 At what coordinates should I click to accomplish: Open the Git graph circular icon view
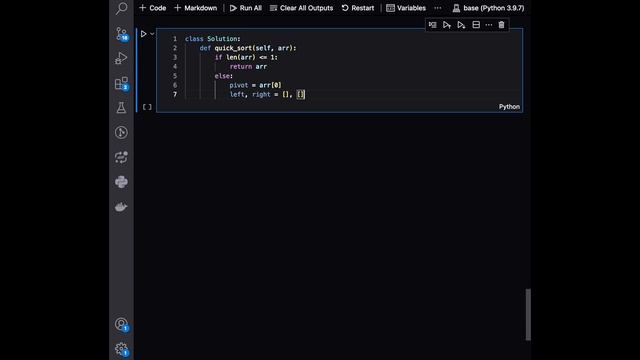coord(121,132)
